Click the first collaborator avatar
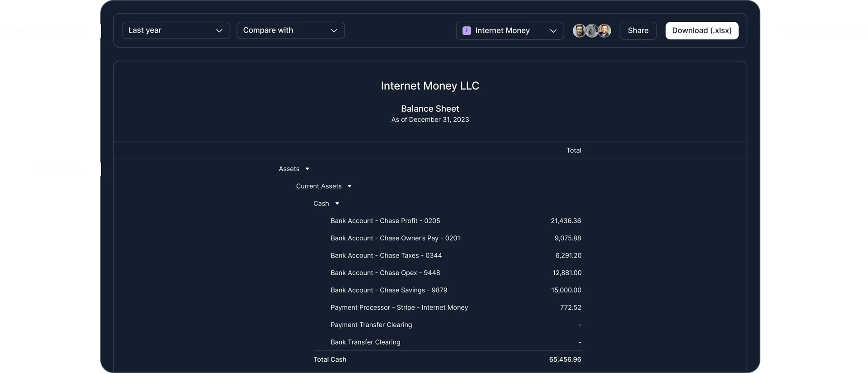 click(579, 31)
